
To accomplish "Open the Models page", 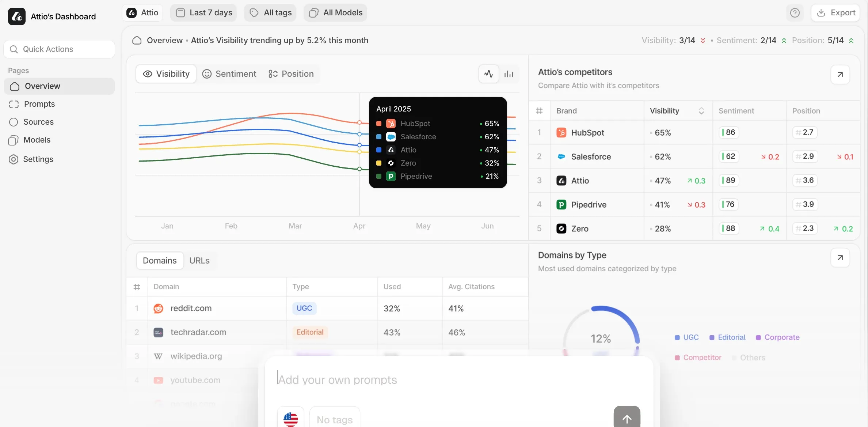I will click(x=37, y=140).
